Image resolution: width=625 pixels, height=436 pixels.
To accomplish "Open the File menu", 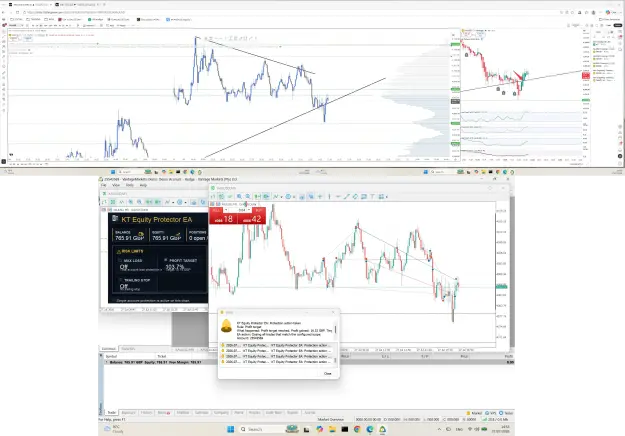I will coord(104,185).
